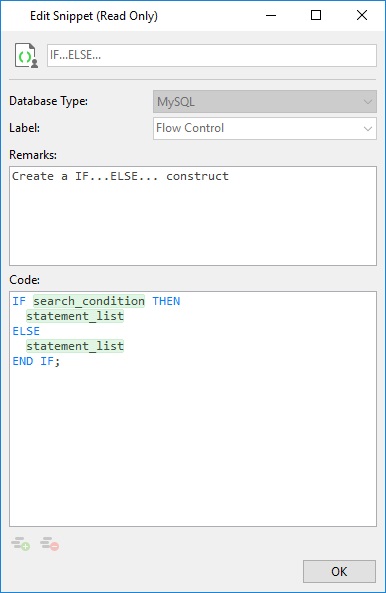Select the first statement_list placeholder
The height and width of the screenshot is (593, 386).
tap(75, 316)
